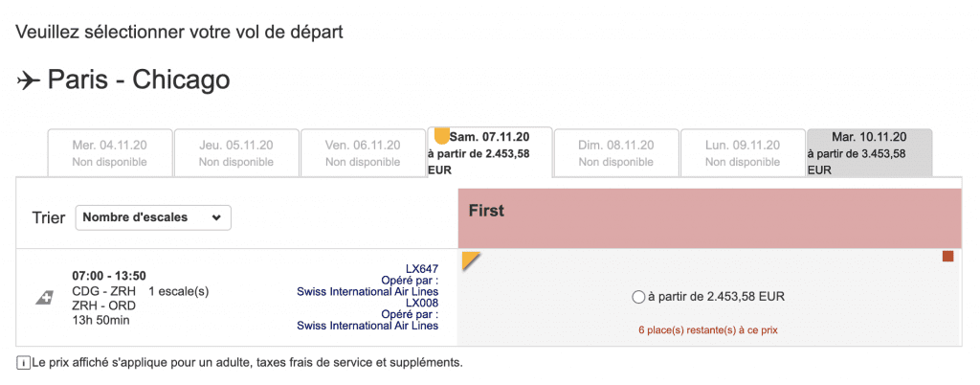The width and height of the screenshot is (980, 385).
Task: Click the airplane icon beside Paris - Chicago
Action: tap(28, 80)
